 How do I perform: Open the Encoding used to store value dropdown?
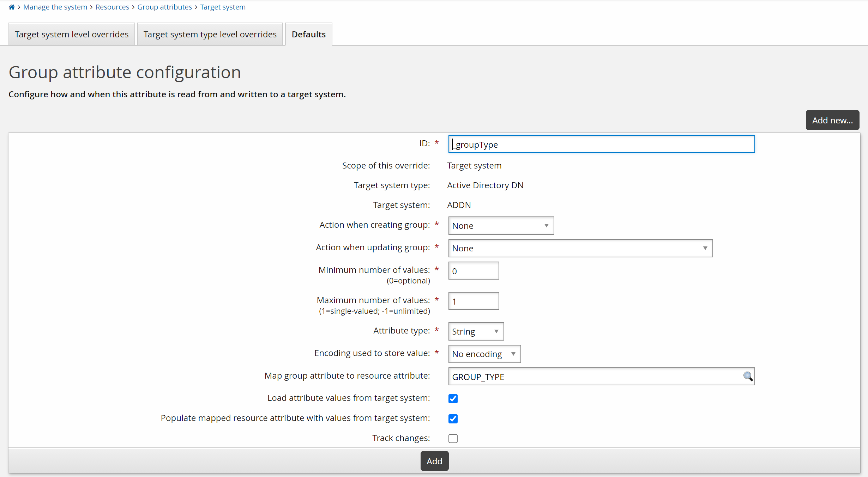(x=484, y=354)
